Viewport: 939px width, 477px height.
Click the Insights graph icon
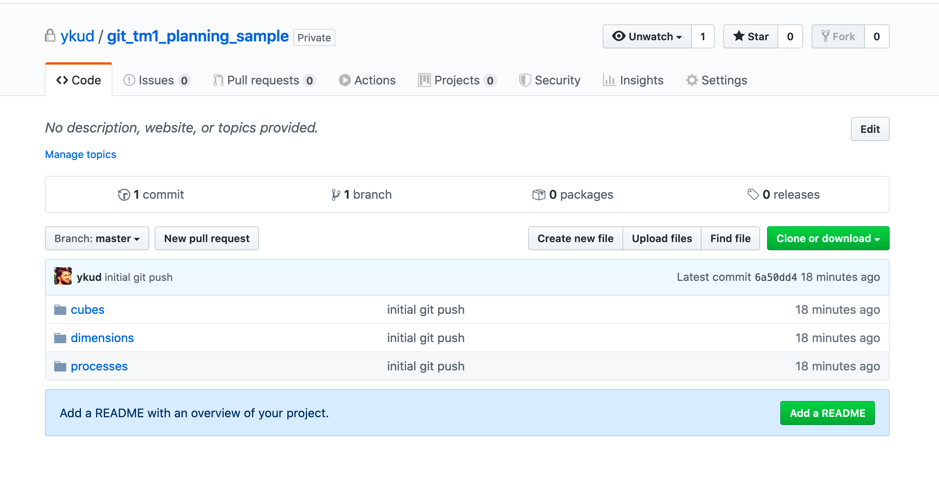[x=609, y=80]
